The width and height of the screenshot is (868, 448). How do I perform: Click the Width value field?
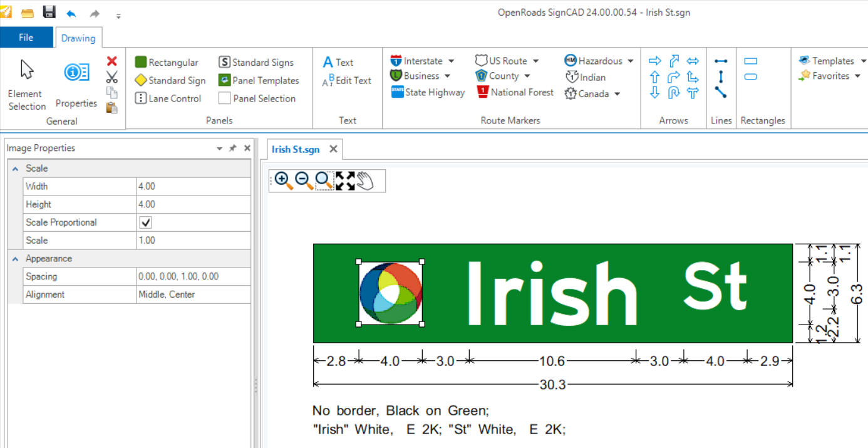pyautogui.click(x=193, y=186)
